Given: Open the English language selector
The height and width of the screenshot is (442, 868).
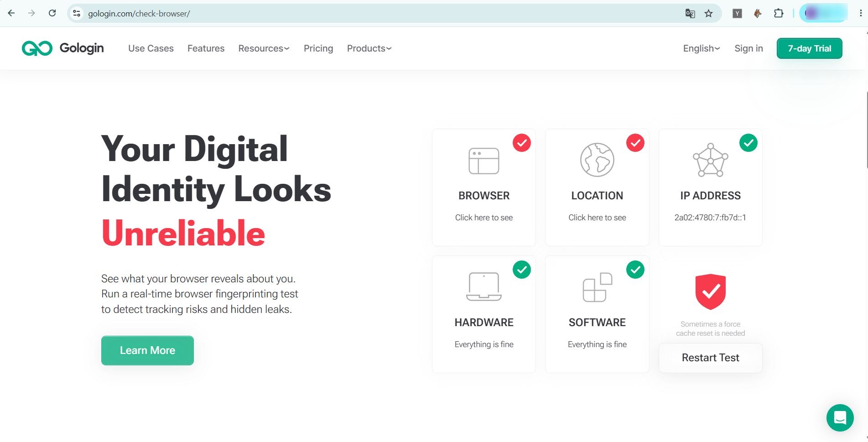Looking at the screenshot, I should coord(702,48).
